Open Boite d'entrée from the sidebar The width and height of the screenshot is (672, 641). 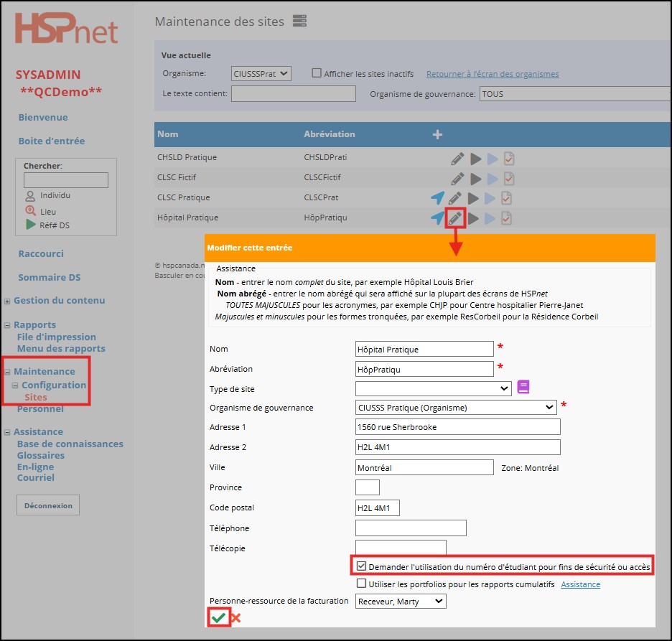pyautogui.click(x=52, y=141)
